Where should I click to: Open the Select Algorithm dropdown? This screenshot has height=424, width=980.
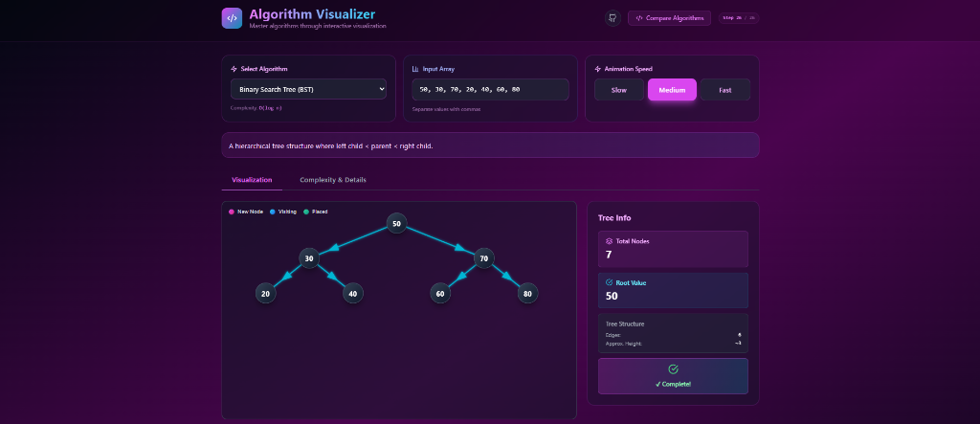pyautogui.click(x=308, y=89)
